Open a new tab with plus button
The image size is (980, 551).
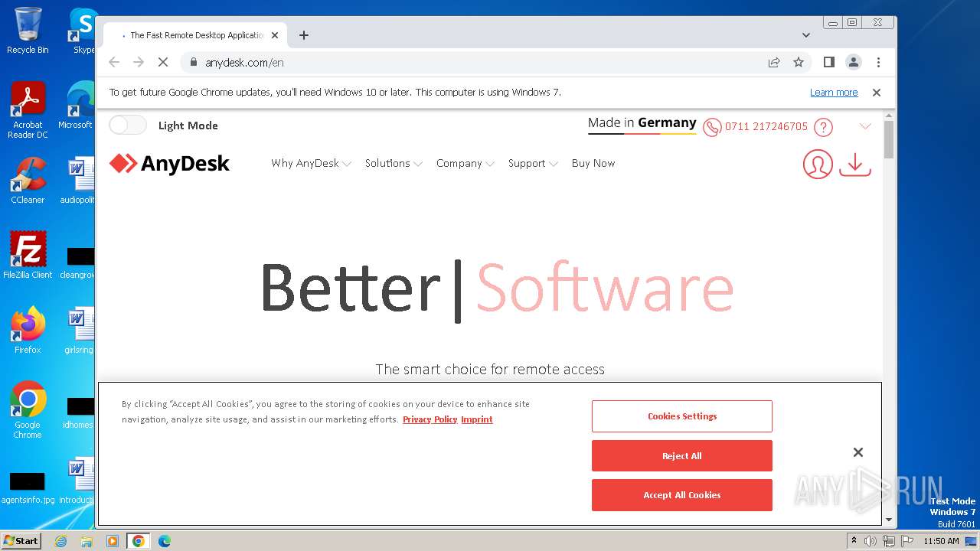pyautogui.click(x=304, y=35)
